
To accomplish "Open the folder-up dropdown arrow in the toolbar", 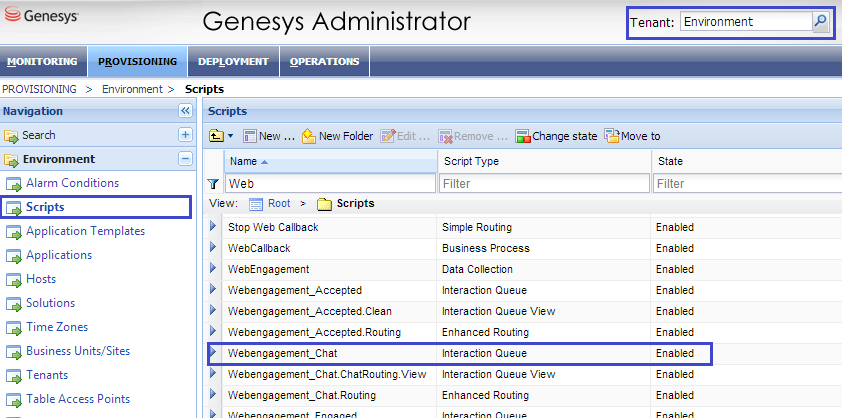I will [230, 136].
